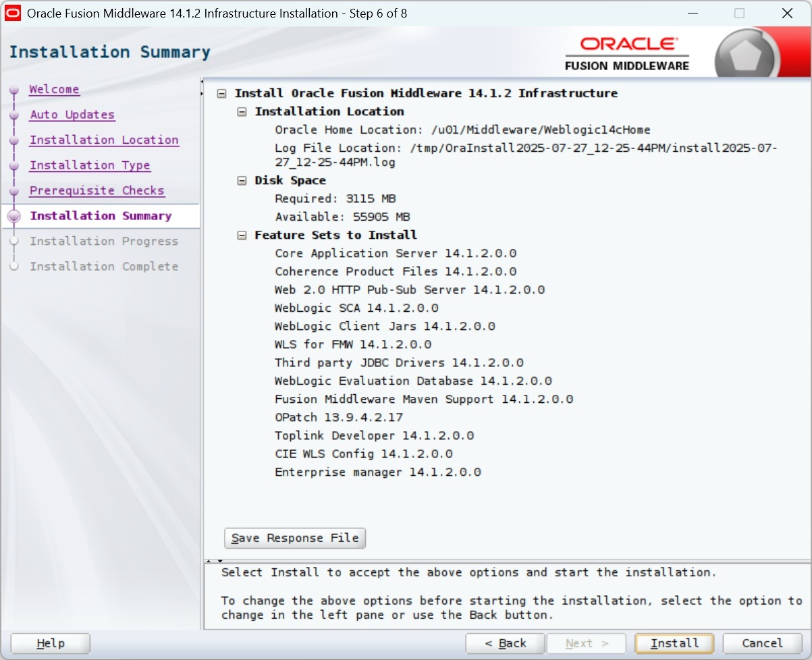The image size is (812, 660).
Task: Select the Log File Location row
Action: click(526, 155)
